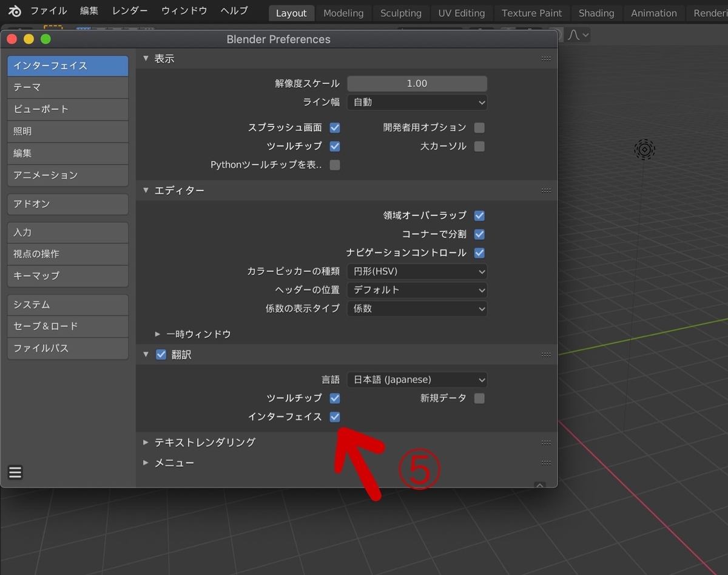Screen dimensions: 728x575
Task: Select 入力 preferences category
Action: tap(68, 233)
